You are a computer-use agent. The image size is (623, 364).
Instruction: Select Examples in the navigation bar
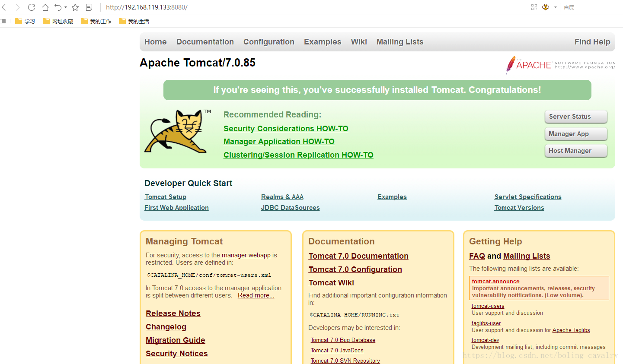tap(323, 42)
